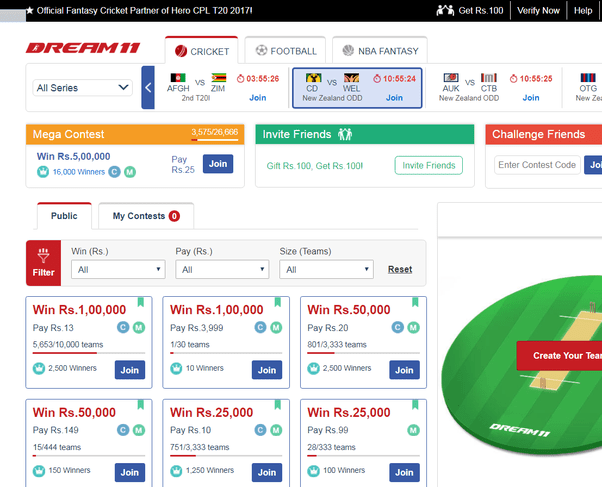Screen dimensions: 602x487
Task: Click the CTB team logo
Action: (x=489, y=78)
